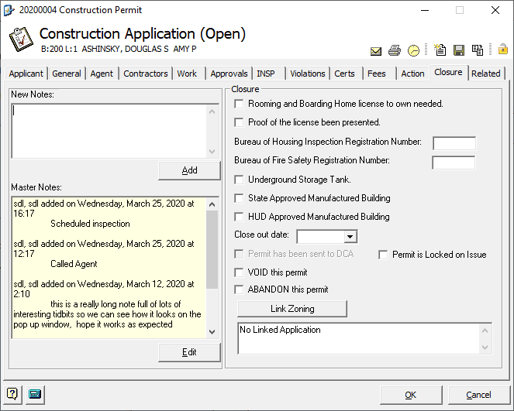This screenshot has width=514, height=411.
Task: Click Bureau of Housing Inspection Registration Number field
Action: [454, 143]
